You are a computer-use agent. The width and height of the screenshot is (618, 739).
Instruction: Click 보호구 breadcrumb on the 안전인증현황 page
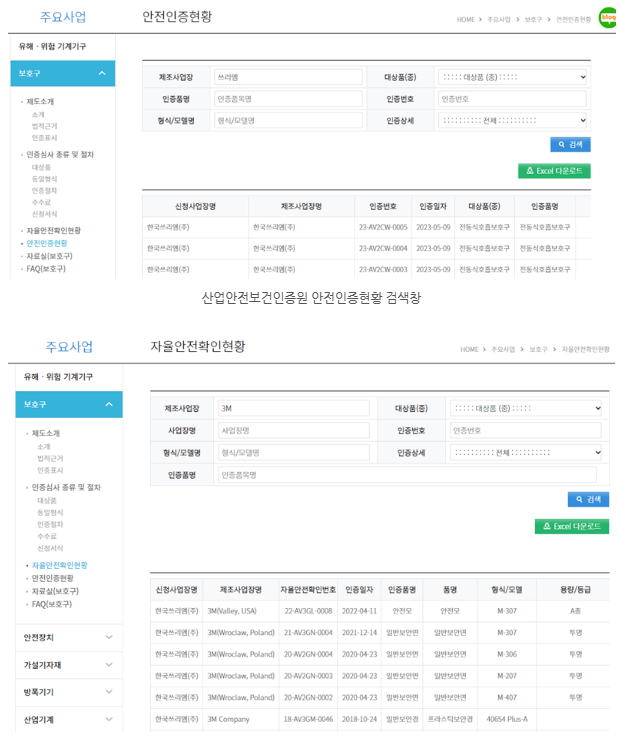point(533,19)
